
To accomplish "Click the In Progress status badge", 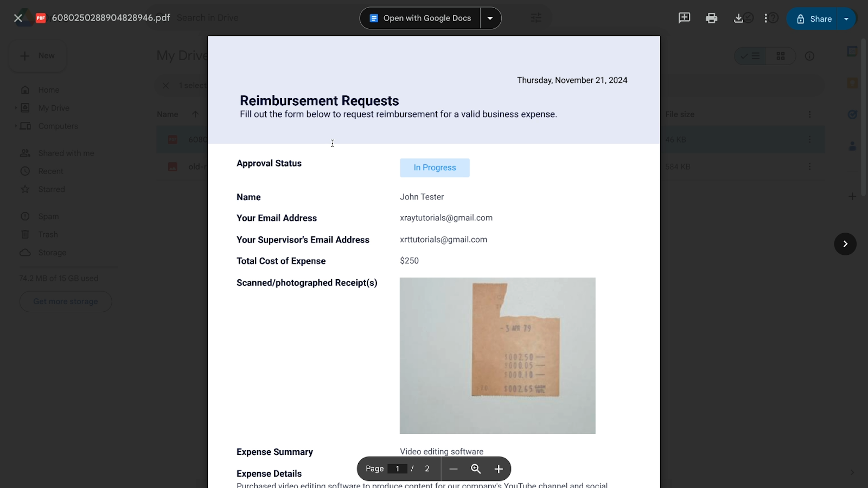I will tap(435, 168).
